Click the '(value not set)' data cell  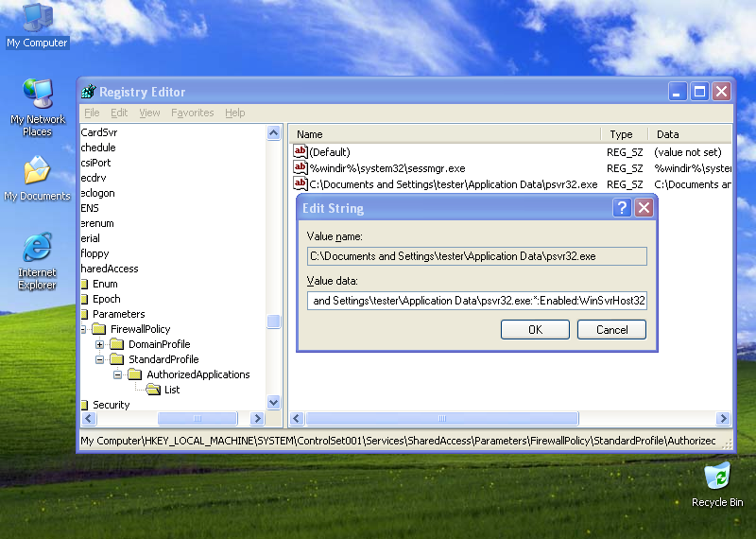[688, 152]
